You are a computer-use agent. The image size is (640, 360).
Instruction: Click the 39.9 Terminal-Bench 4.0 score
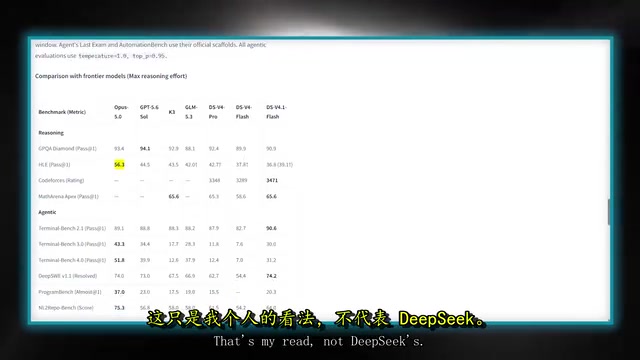144,260
